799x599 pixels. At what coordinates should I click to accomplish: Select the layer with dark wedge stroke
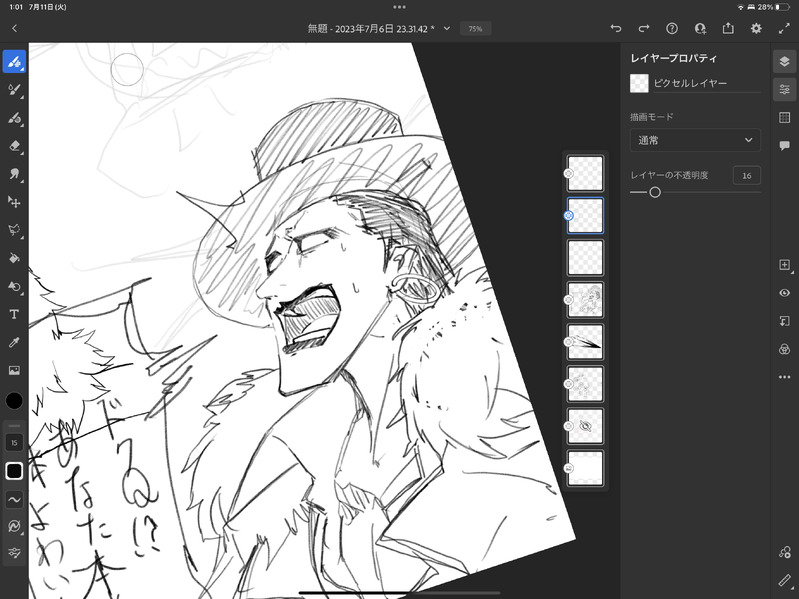(x=585, y=342)
